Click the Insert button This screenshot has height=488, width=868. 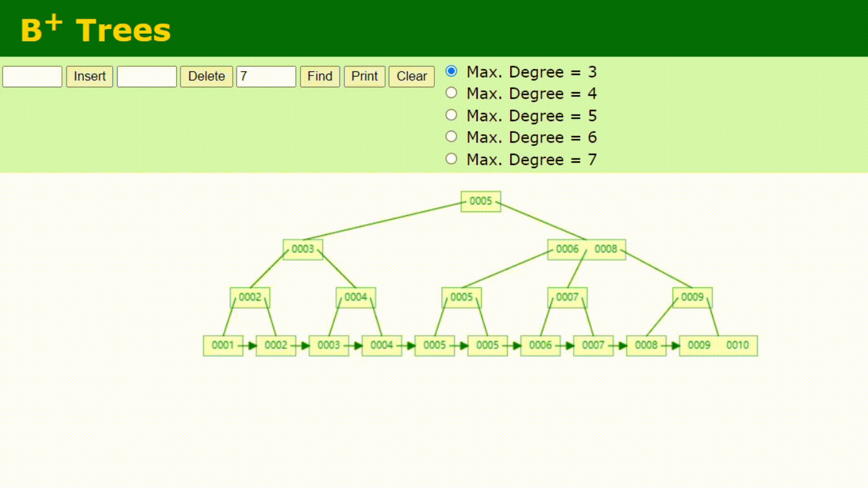90,76
